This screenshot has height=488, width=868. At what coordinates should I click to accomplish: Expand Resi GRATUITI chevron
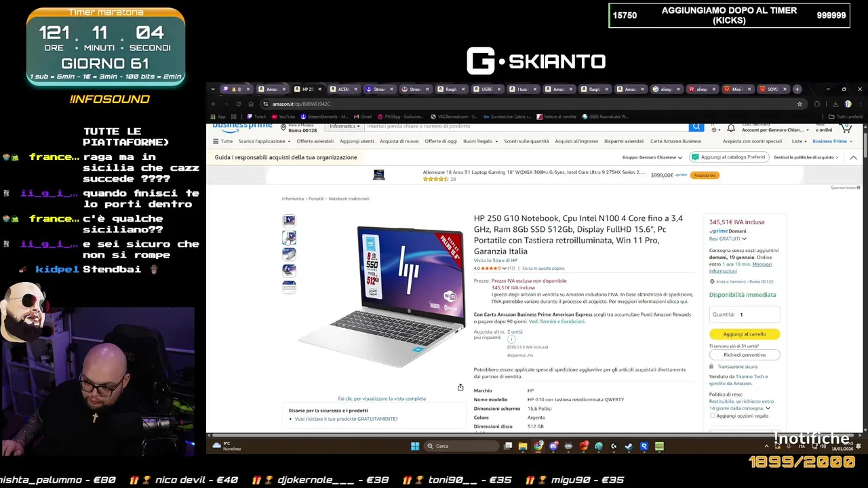[744, 239]
